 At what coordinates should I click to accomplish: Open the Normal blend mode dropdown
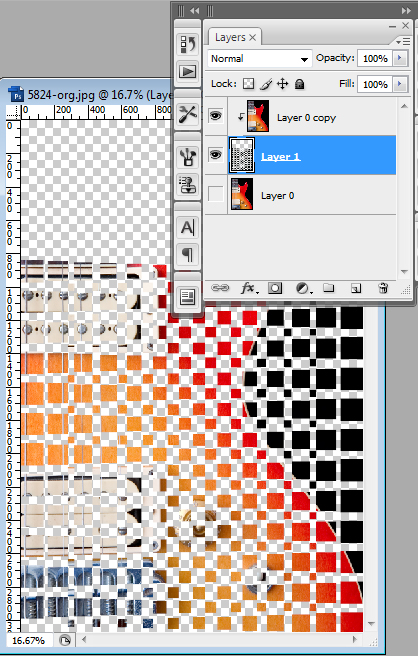click(x=259, y=59)
